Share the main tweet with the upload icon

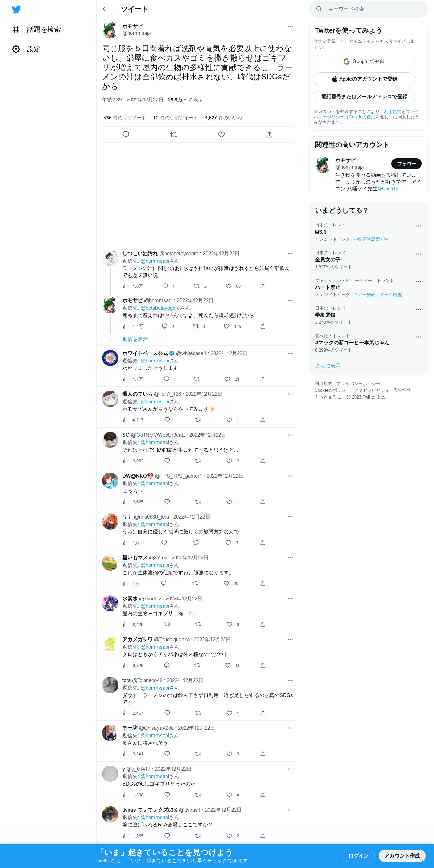click(269, 135)
